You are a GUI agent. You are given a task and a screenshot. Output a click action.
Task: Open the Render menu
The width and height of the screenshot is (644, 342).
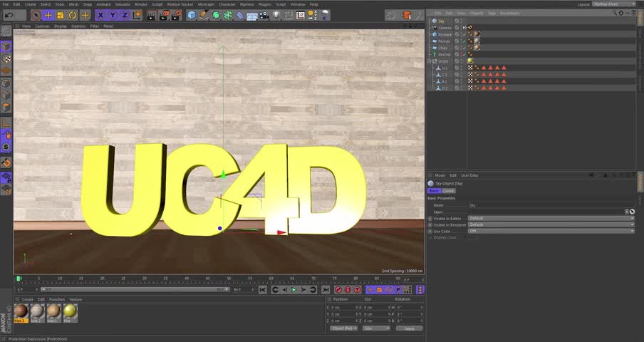coord(141,4)
